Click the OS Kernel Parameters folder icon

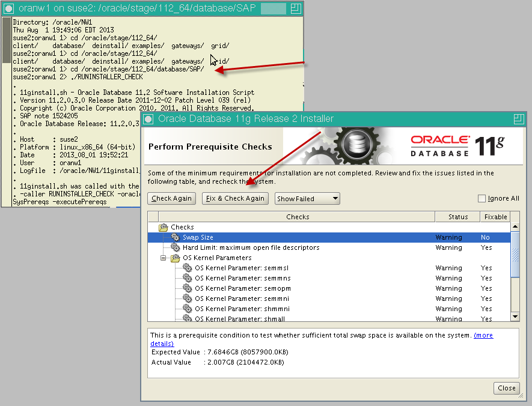coord(175,258)
